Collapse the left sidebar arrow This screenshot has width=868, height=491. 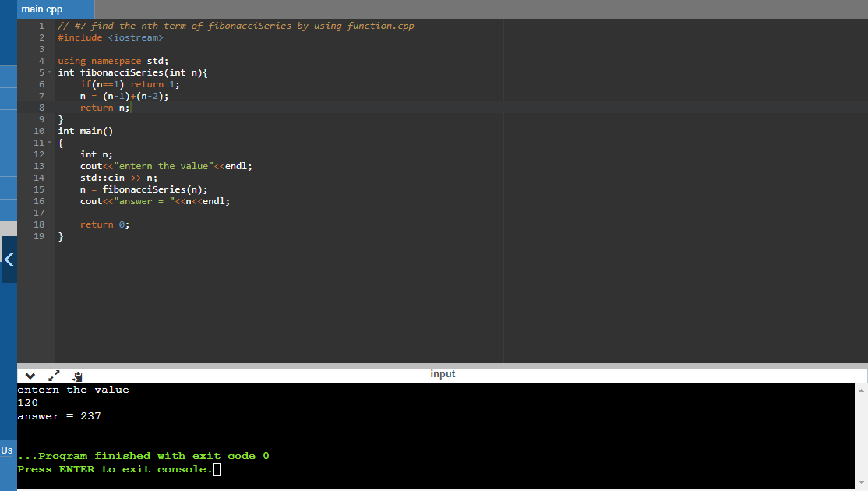[8, 260]
